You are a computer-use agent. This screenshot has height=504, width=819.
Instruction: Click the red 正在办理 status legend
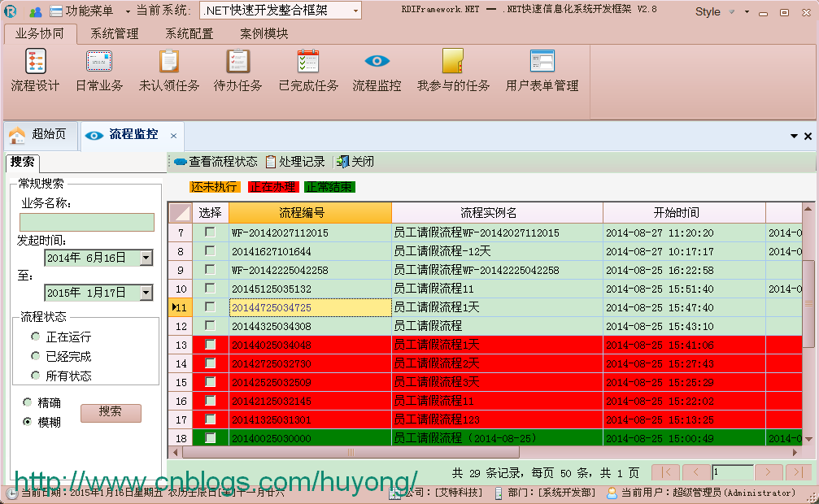(x=273, y=187)
